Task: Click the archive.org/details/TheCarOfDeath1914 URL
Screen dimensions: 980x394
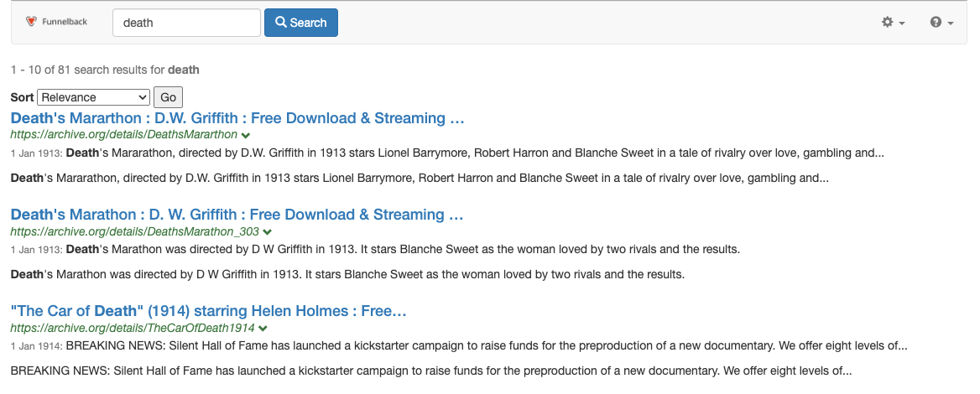Action: [133, 327]
